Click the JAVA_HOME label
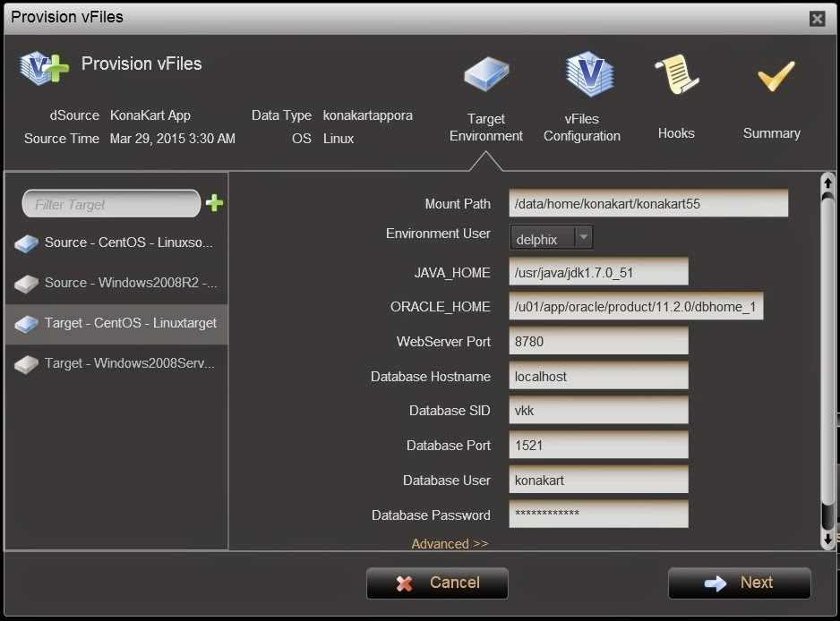 point(452,273)
